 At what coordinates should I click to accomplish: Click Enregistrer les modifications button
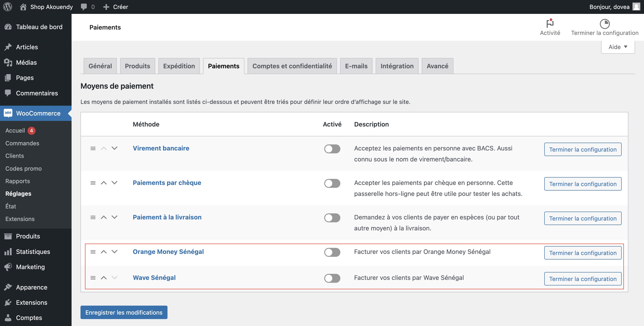coord(124,312)
